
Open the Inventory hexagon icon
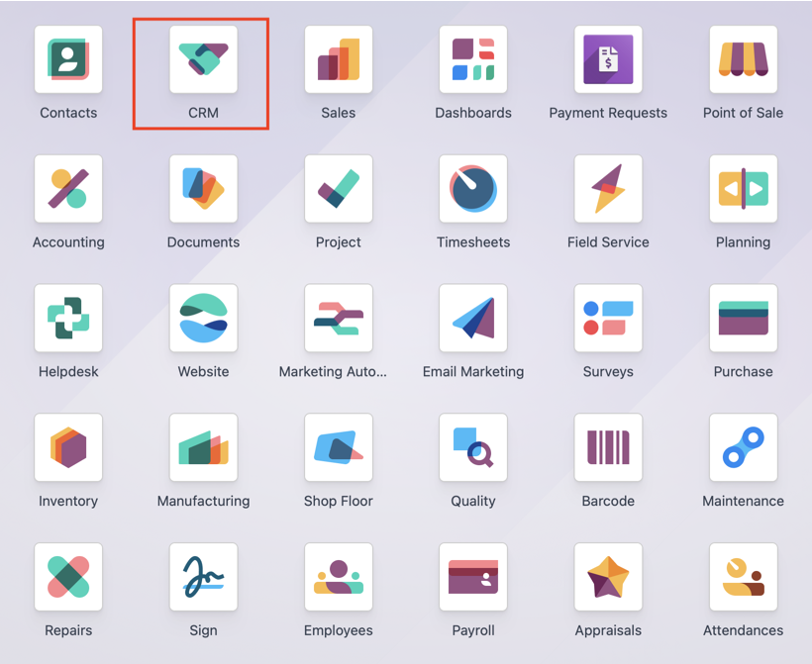point(68,447)
